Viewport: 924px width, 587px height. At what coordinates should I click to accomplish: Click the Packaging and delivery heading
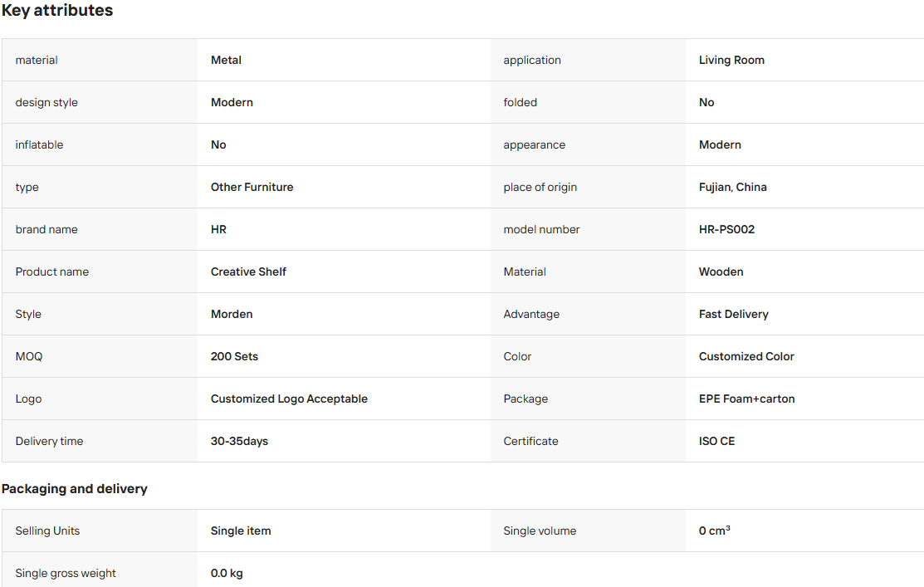(x=74, y=489)
